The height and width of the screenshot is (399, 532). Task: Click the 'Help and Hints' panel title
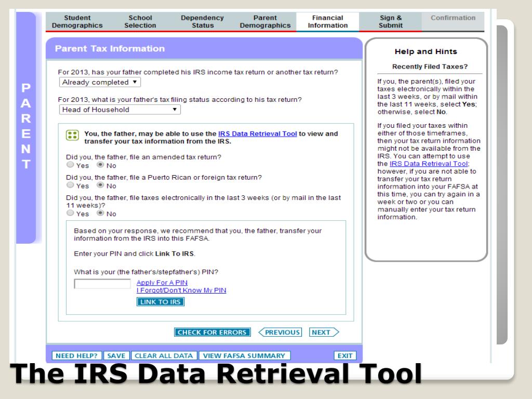(426, 51)
